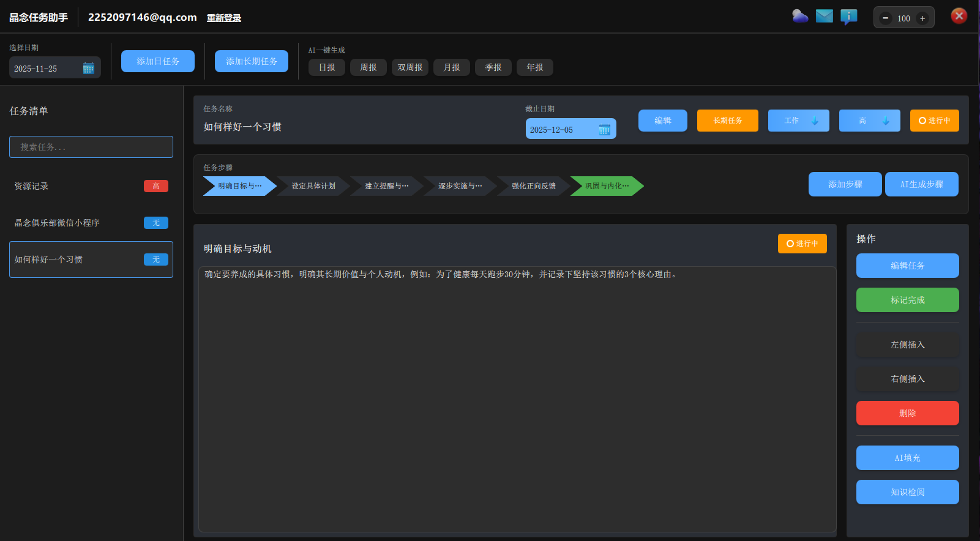Toggle the orange 长期任务 button

(727, 121)
